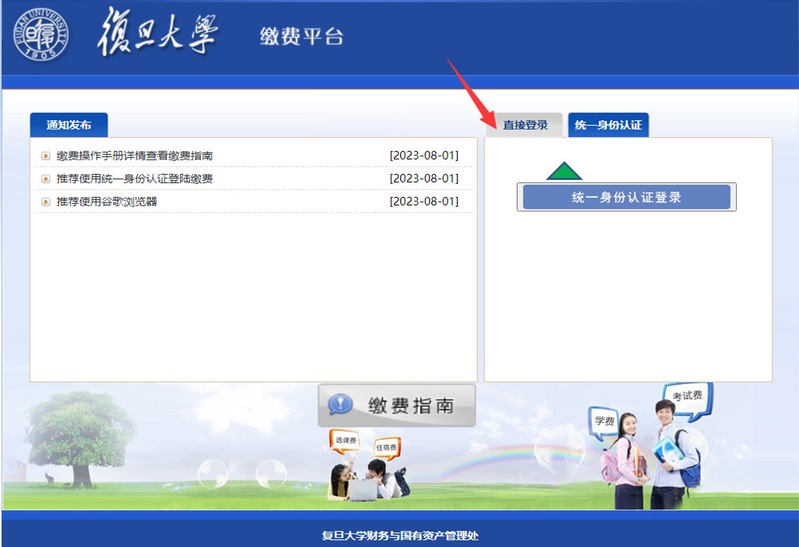The width and height of the screenshot is (799, 547).
Task: Open the 缴费操作手册详情查看缴费指南 notice
Action: click(x=134, y=156)
